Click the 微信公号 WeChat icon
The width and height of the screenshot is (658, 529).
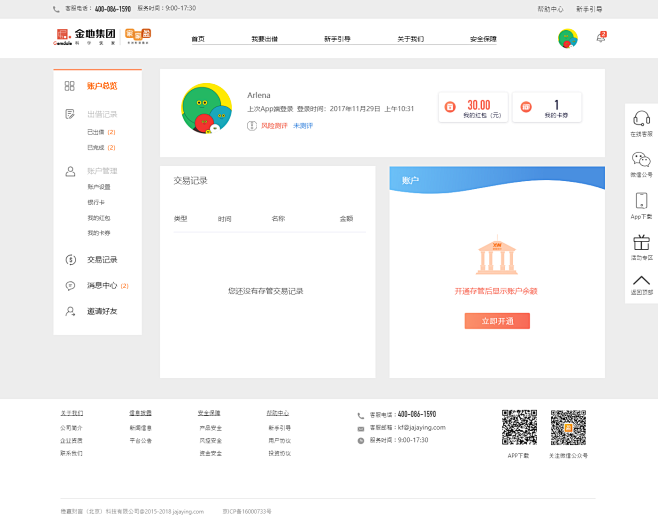click(x=641, y=160)
